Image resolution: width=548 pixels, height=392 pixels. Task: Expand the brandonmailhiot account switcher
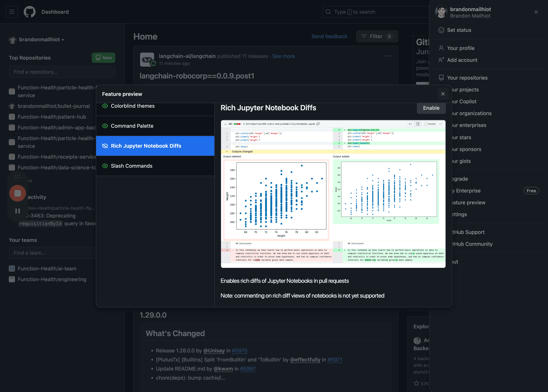pos(41,40)
